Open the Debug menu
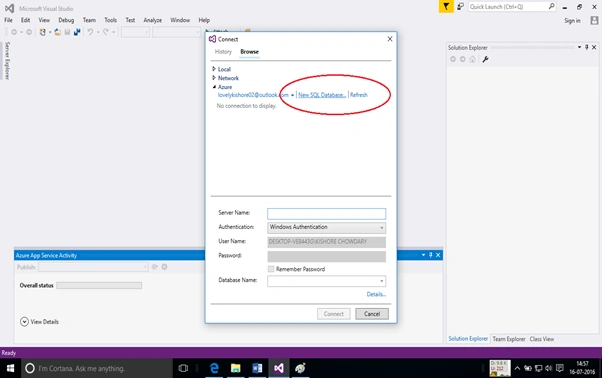Image resolution: width=602 pixels, height=378 pixels. pos(66,20)
